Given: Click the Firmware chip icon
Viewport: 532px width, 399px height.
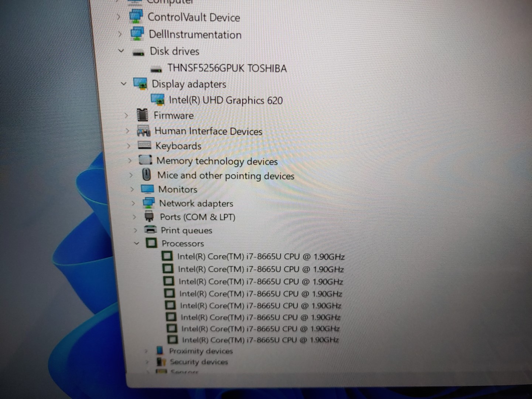Looking at the screenshot, I should click(x=142, y=115).
